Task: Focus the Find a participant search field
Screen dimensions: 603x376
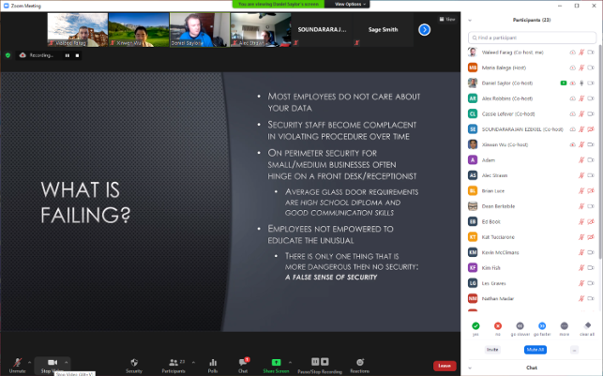Action: point(532,38)
